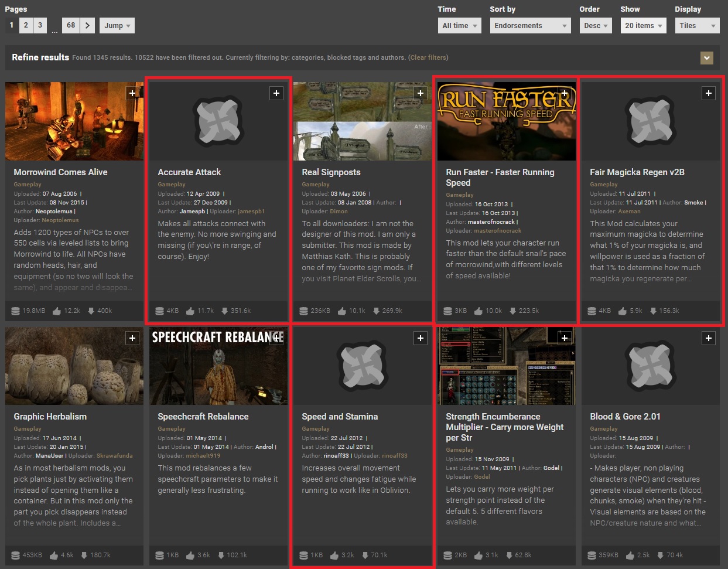Open the Show 20 items dropdown
Viewport: 728px width, 569px height.
[x=643, y=26]
